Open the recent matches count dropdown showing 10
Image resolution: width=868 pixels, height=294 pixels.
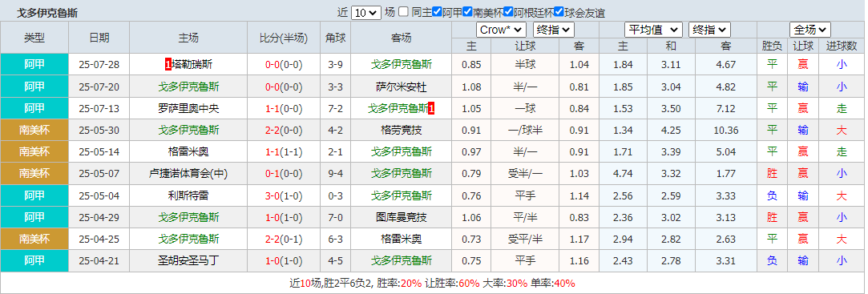[x=366, y=12]
